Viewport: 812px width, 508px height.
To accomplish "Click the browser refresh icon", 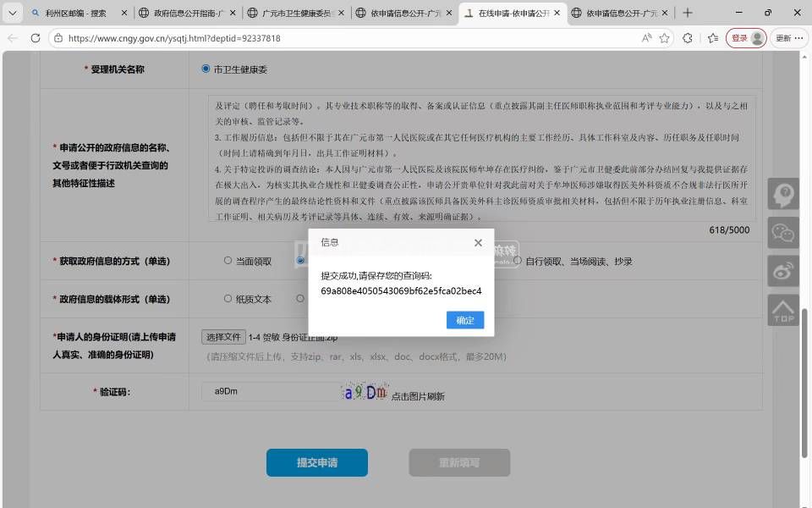I will click(x=36, y=38).
